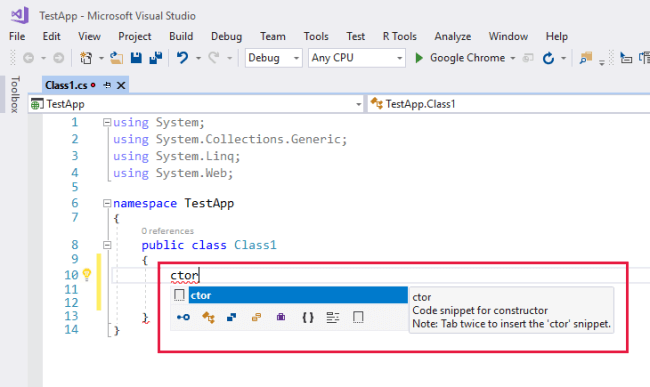Click the Visual Studio logo icon

pos(20,15)
